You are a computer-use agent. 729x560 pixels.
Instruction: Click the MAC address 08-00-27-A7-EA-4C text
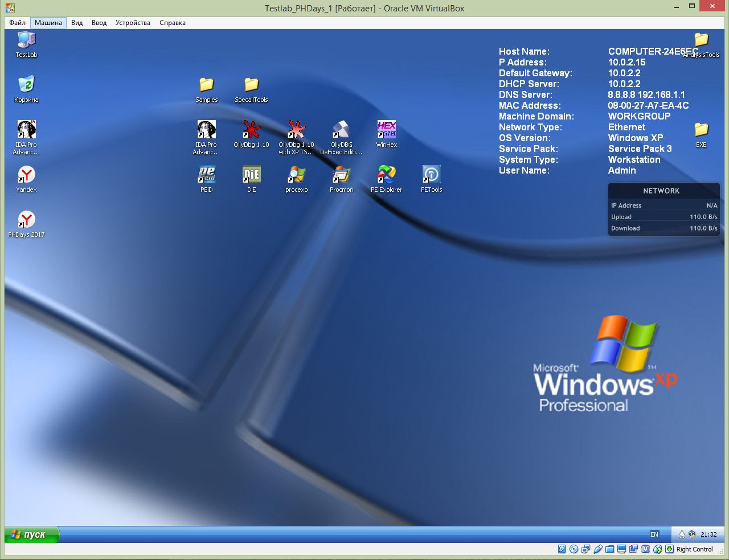pyautogui.click(x=648, y=105)
